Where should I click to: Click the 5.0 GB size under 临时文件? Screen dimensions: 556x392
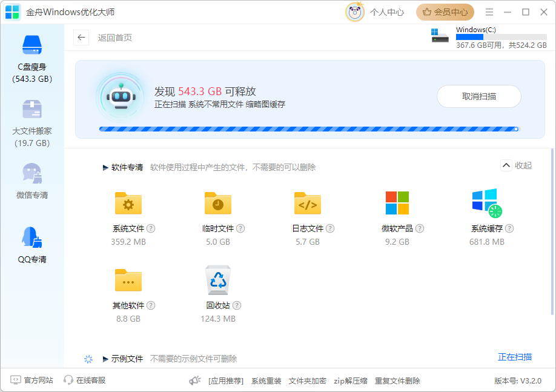click(218, 242)
